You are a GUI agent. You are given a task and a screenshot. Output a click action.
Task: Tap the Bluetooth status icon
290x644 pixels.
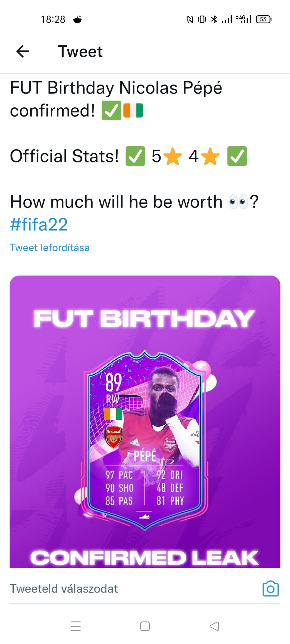pos(214,19)
